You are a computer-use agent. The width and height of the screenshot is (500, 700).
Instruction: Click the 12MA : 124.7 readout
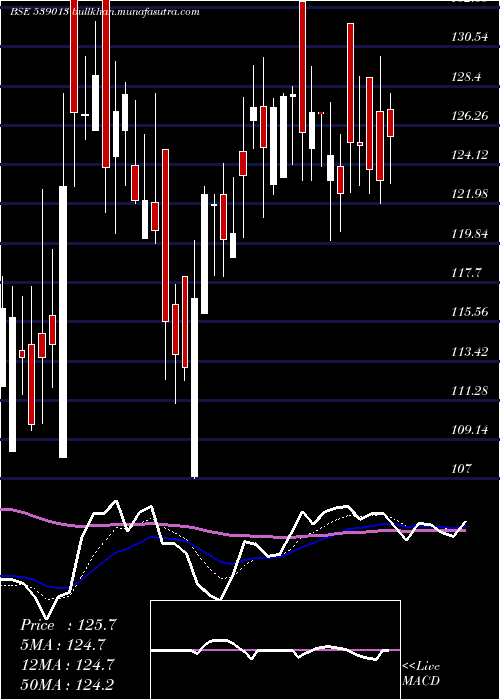click(x=68, y=664)
